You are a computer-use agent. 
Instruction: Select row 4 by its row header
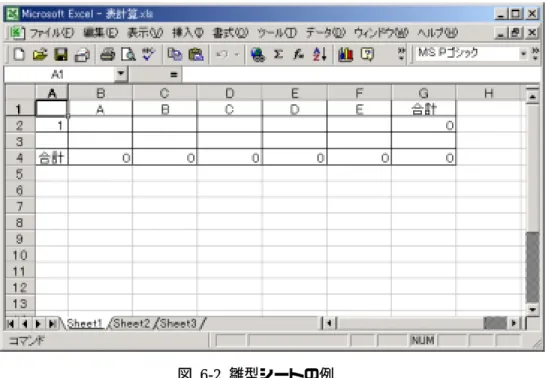(20, 158)
